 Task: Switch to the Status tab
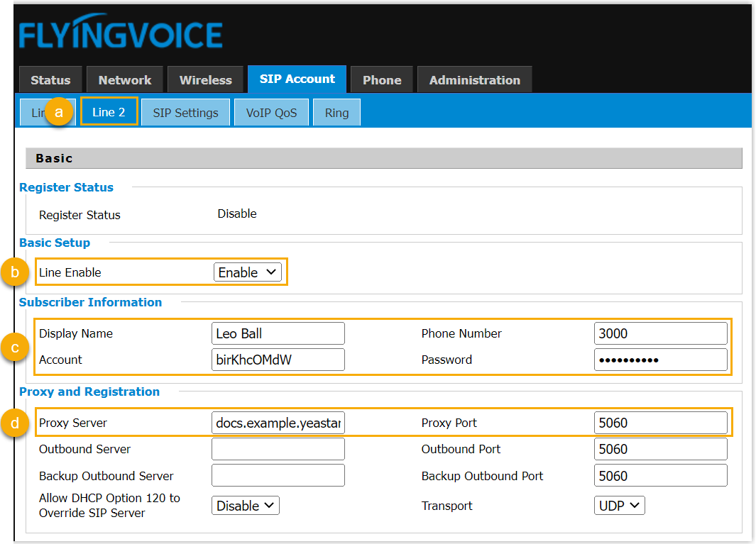50,80
